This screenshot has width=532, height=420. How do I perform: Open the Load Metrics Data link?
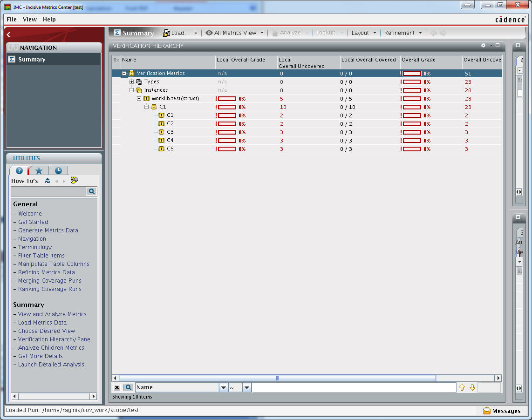[x=42, y=322]
